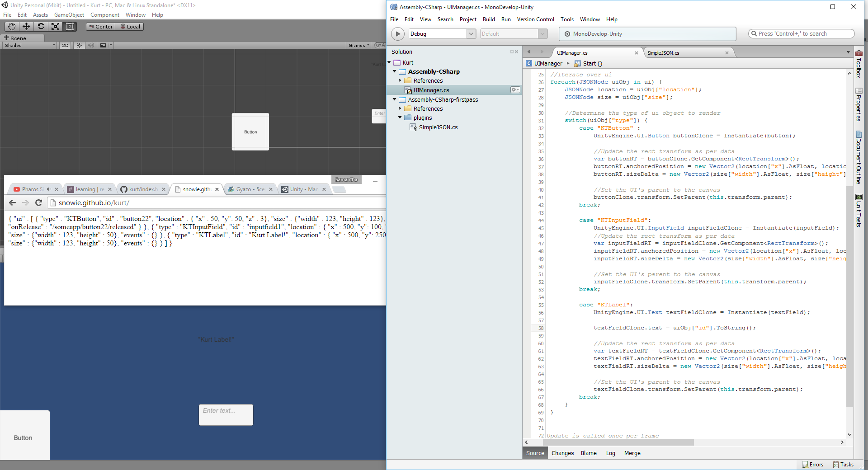This screenshot has height=470, width=868.
Task: Click MonoDevelop search field
Action: (x=802, y=34)
